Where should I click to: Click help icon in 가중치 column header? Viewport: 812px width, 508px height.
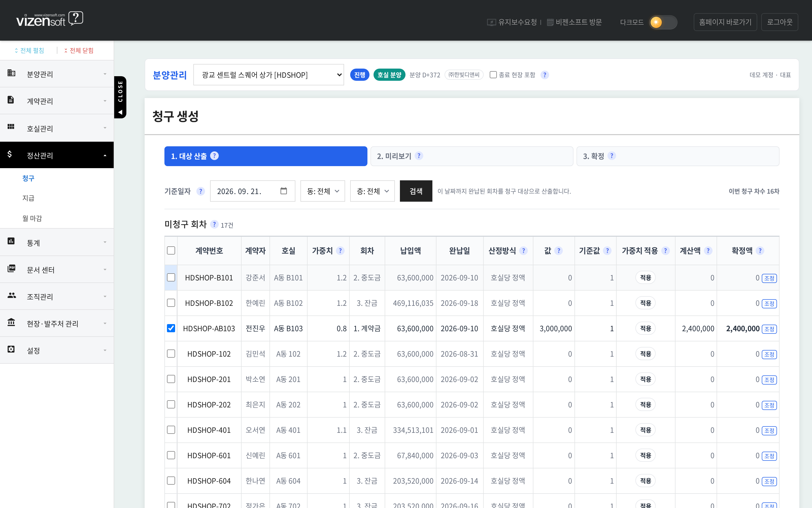340,251
